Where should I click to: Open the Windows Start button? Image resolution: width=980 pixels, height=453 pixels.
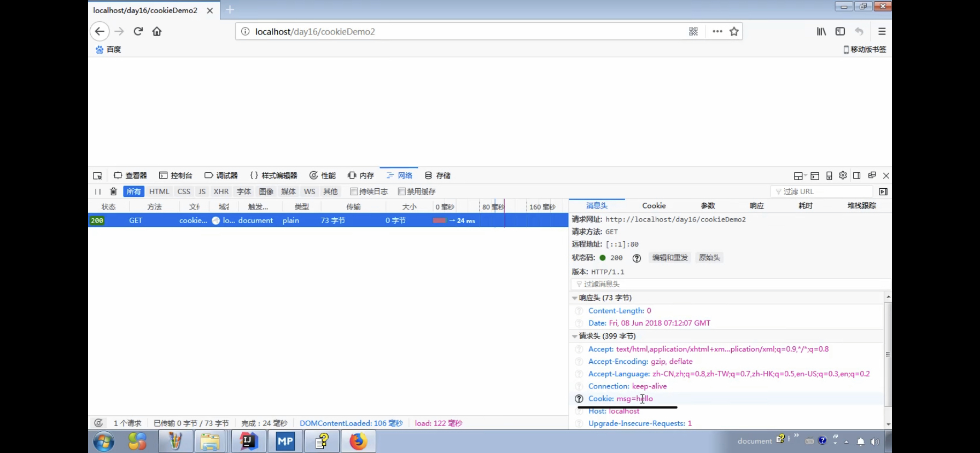pos(104,441)
